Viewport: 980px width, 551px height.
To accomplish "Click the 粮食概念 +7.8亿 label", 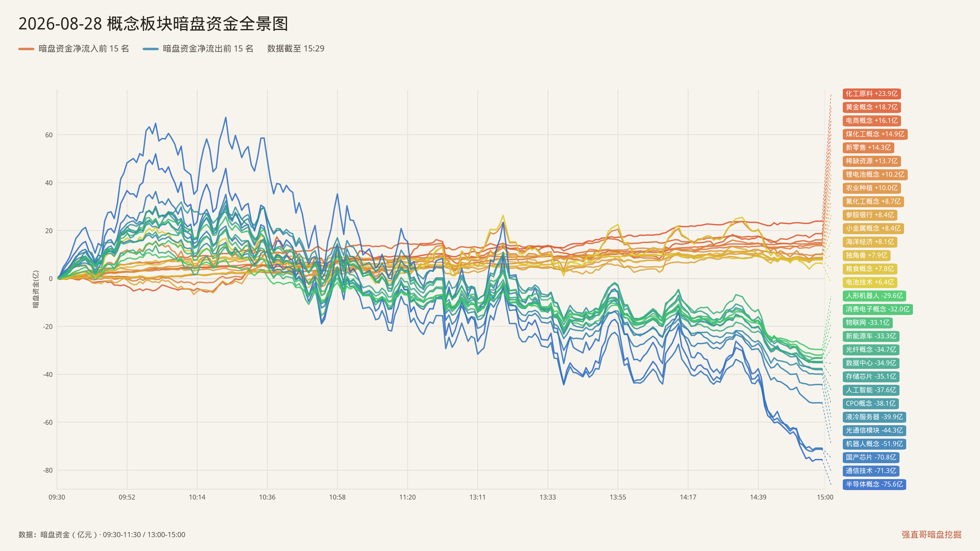I will (x=870, y=269).
